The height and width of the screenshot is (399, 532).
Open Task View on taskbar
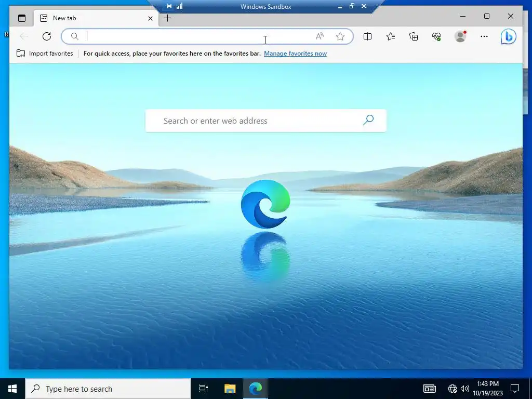[x=204, y=389]
